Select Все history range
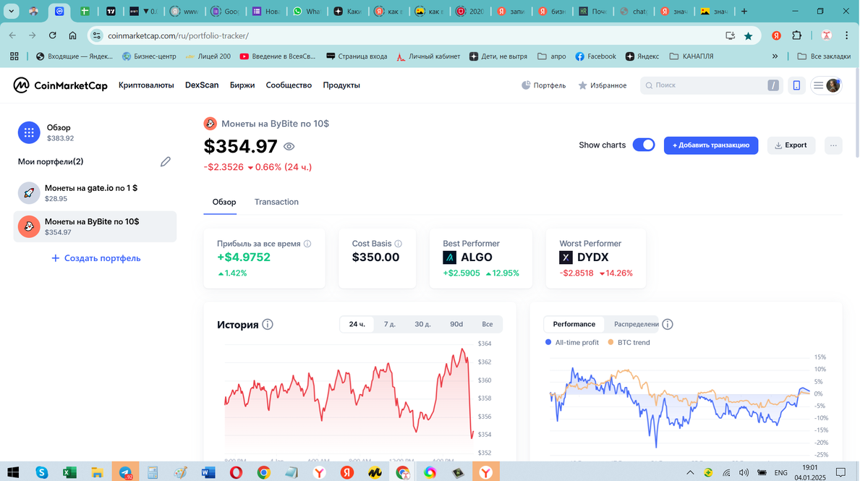Image resolution: width=868 pixels, height=481 pixels. pyautogui.click(x=488, y=324)
